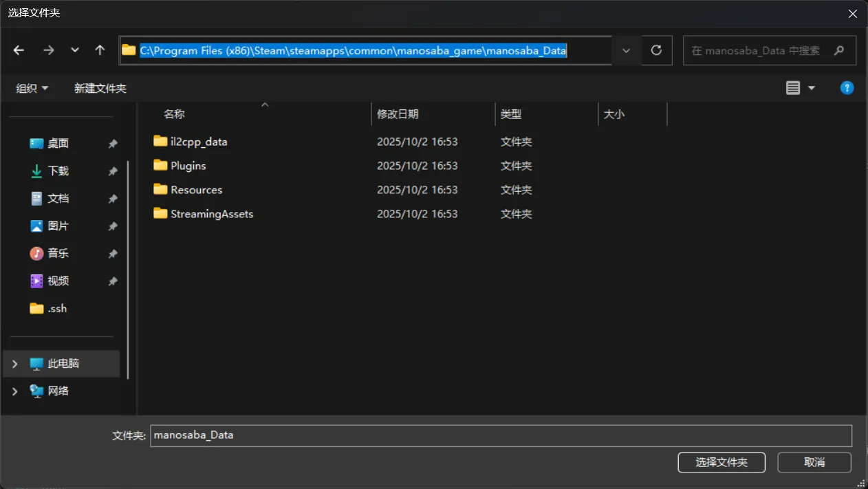Click the view layout icon
The image size is (868, 489).
click(793, 88)
